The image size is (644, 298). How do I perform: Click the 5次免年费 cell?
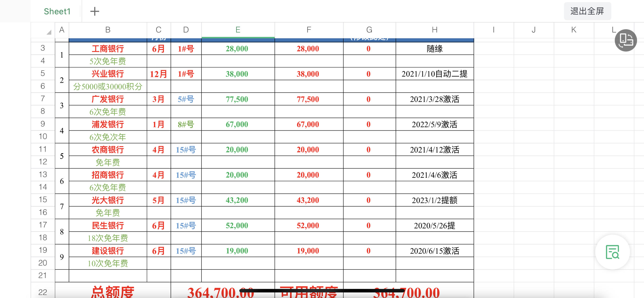(x=108, y=61)
